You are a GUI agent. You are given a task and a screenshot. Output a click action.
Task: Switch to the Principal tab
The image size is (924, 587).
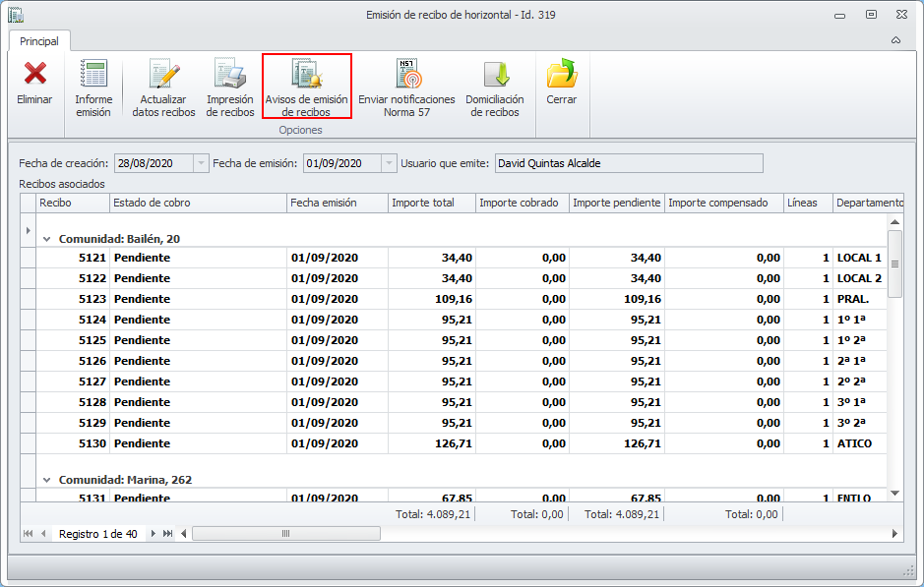click(x=39, y=41)
